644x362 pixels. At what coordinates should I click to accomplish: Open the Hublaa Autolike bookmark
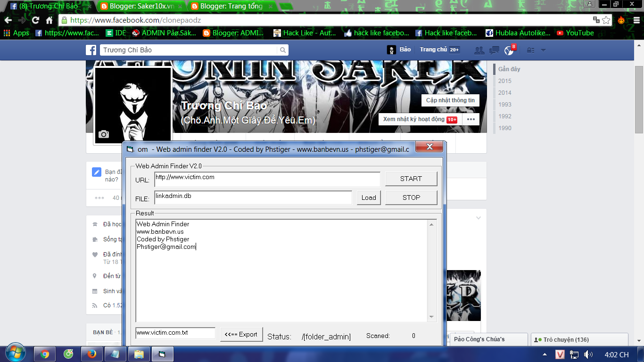[518, 33]
